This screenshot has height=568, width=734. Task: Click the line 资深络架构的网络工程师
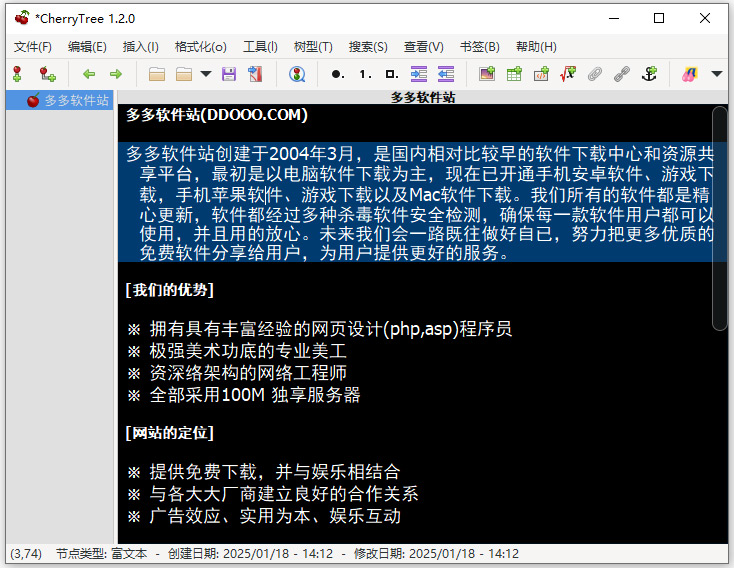point(237,373)
